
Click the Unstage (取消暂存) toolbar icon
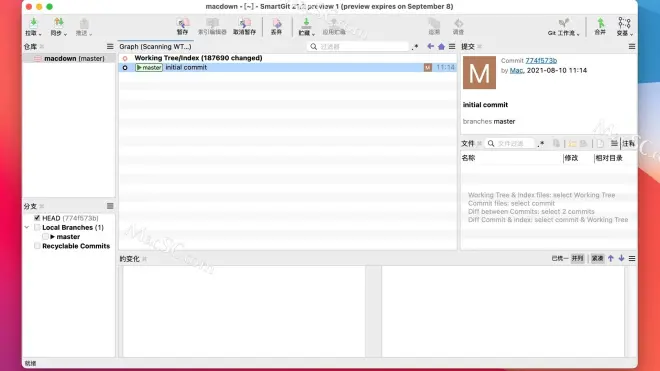pos(245,26)
